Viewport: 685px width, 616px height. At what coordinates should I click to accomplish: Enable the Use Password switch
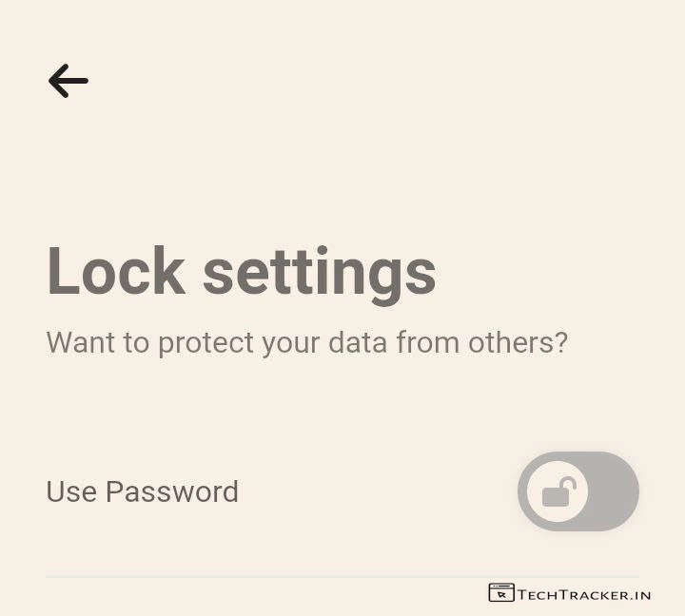click(x=577, y=491)
